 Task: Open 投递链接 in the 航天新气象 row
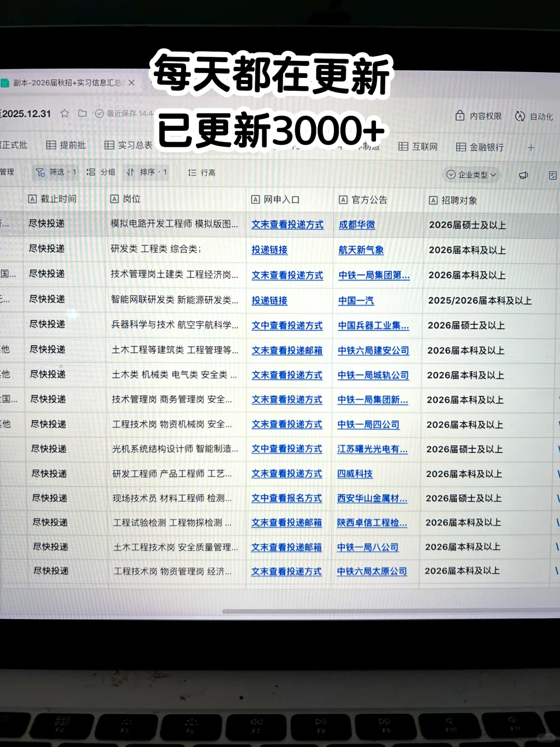[270, 250]
